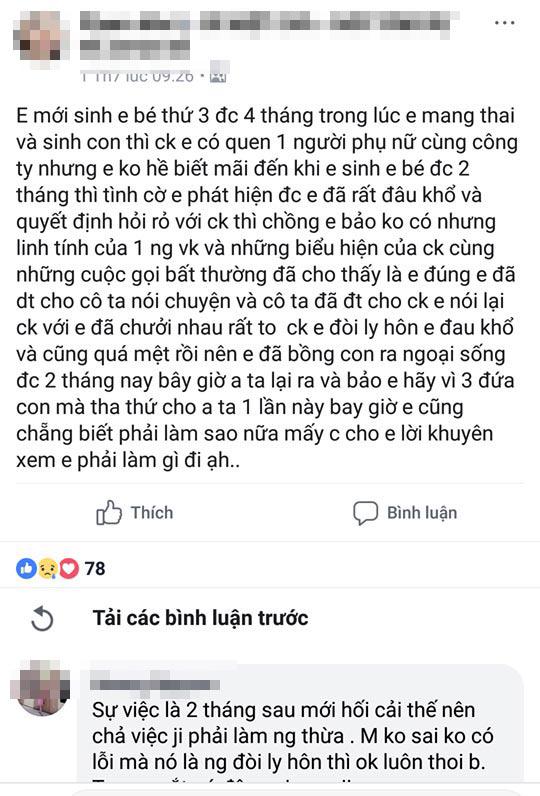540x796 pixels.
Task: Click the Thích label to like post
Action: coord(152,513)
